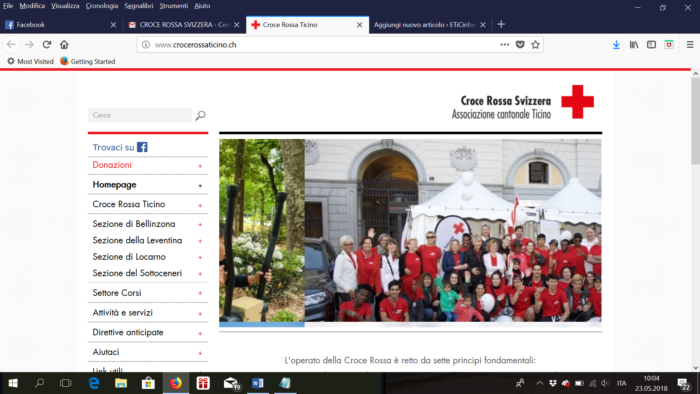This screenshot has width=700, height=394.
Task: Expand Sezione di Bellinzona submenu
Action: 200,224
